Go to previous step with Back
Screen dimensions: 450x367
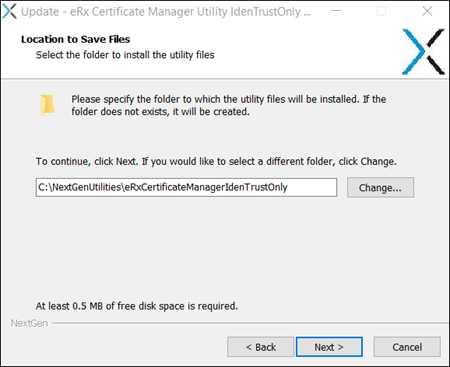[x=261, y=347]
